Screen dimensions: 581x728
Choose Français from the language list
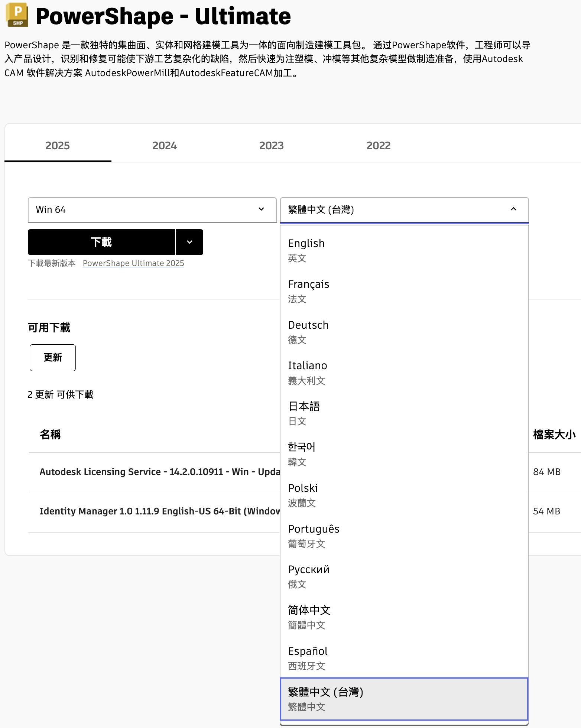[x=404, y=291]
